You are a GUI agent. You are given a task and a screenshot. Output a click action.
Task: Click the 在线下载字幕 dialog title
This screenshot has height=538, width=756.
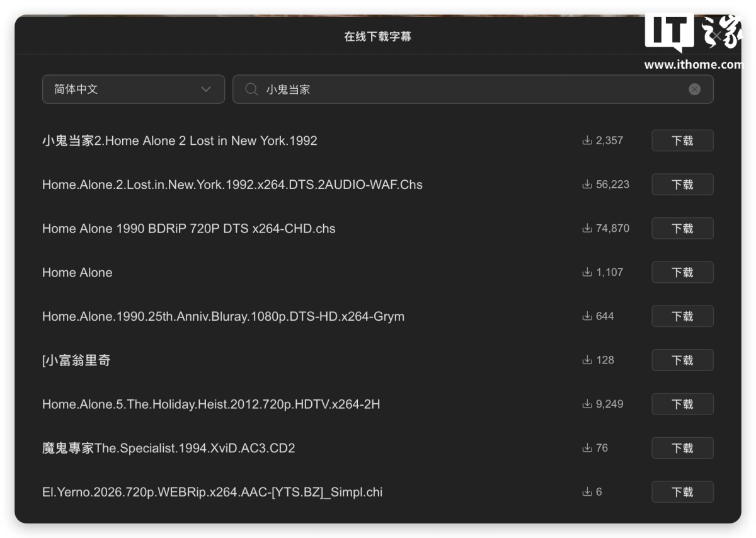(377, 37)
